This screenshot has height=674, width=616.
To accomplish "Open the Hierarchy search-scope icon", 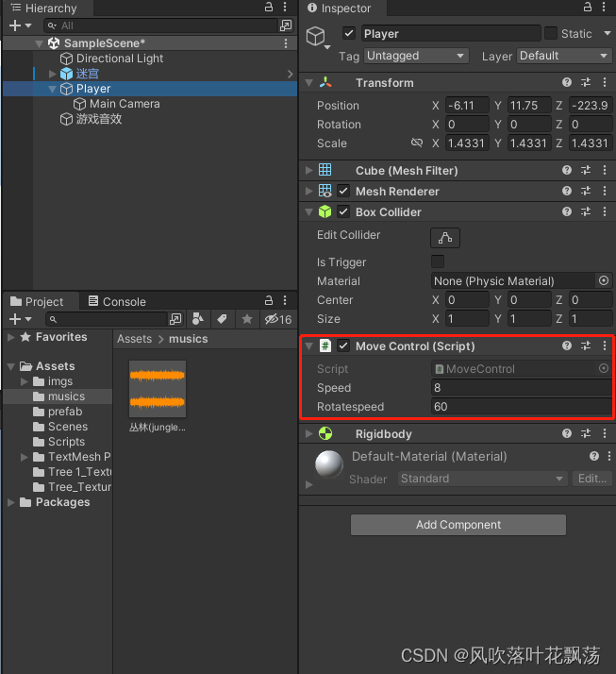I will 286,25.
